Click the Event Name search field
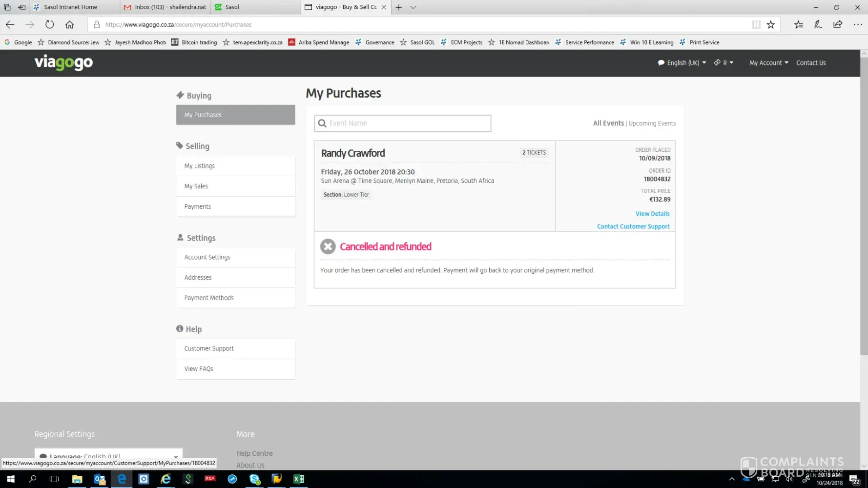 click(x=403, y=123)
